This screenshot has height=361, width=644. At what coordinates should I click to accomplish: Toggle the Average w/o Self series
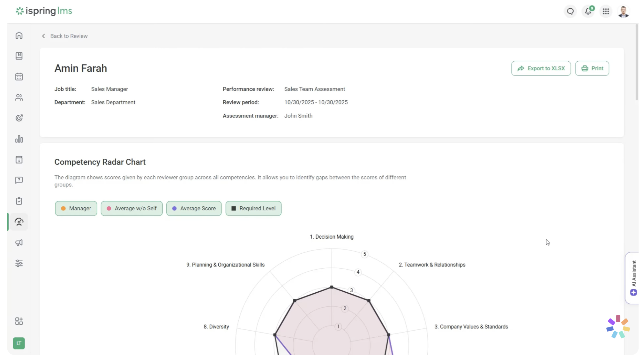pyautogui.click(x=131, y=208)
